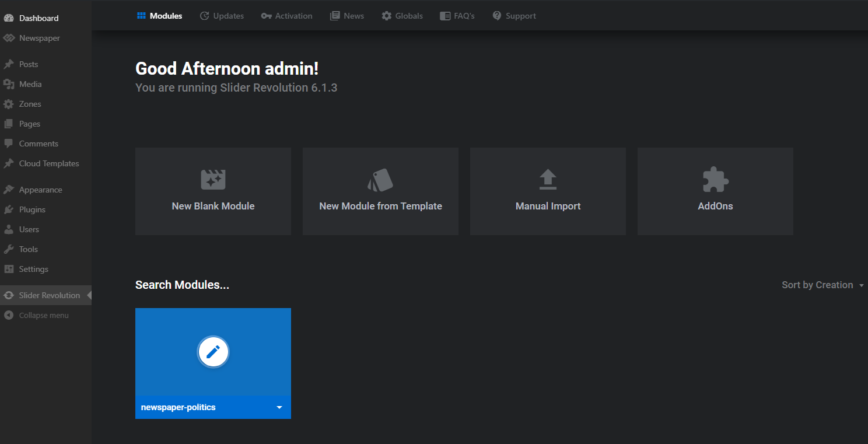868x444 pixels.
Task: Click the FAQ's book icon
Action: [445, 16]
